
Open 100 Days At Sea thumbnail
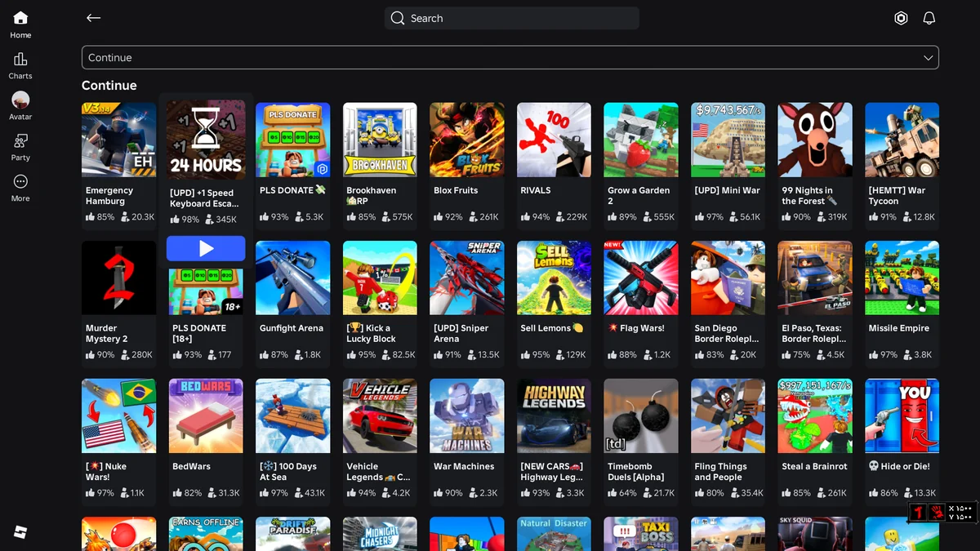[293, 415]
